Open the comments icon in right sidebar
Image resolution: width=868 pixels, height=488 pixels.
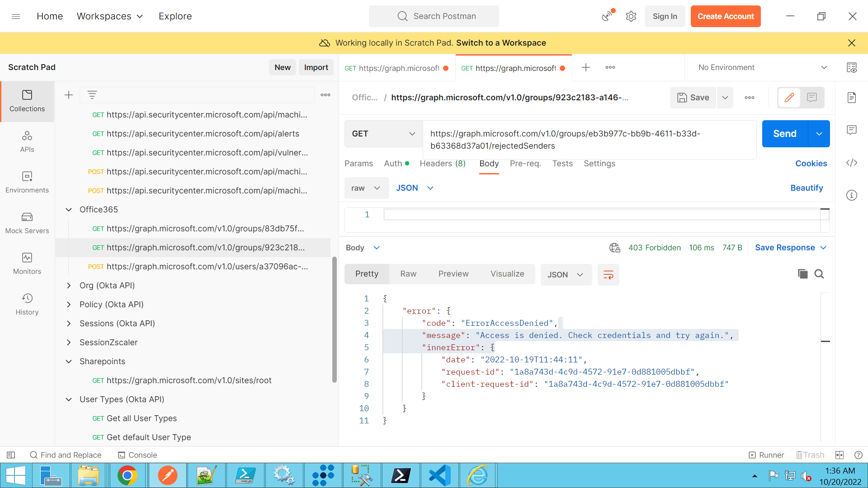(x=852, y=130)
